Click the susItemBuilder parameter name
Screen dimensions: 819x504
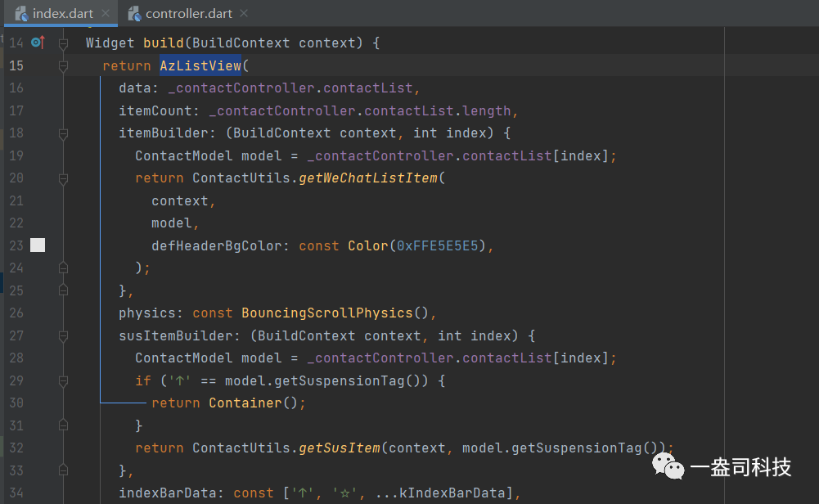coord(176,335)
